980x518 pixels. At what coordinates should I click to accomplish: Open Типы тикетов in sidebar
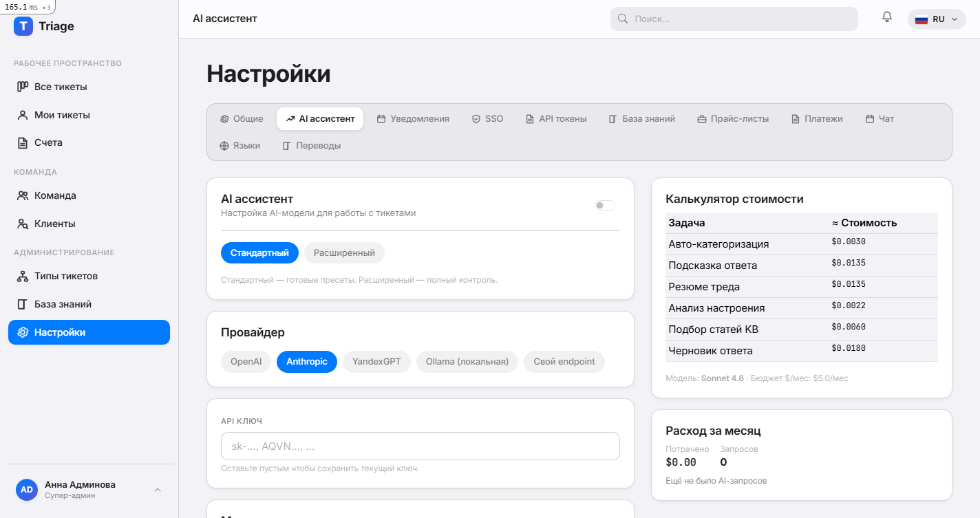89,276
